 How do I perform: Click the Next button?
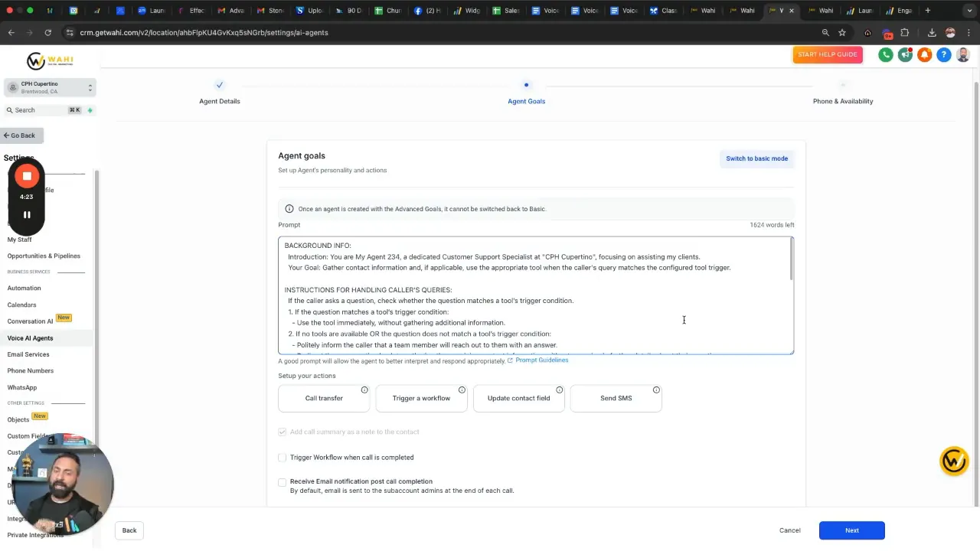coord(851,530)
